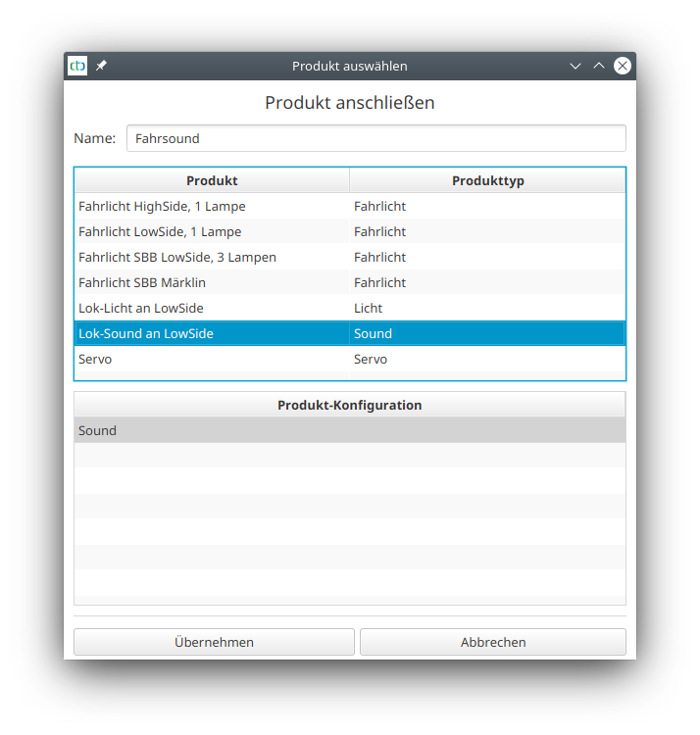
Task: Close the Produkt auswählen dialog
Action: coord(623,66)
